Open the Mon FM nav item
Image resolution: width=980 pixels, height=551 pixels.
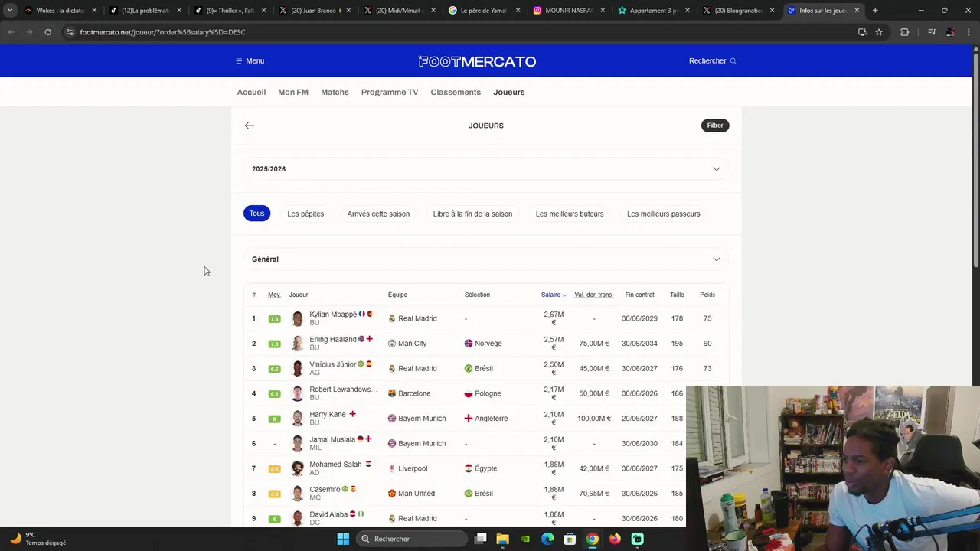[x=293, y=93]
